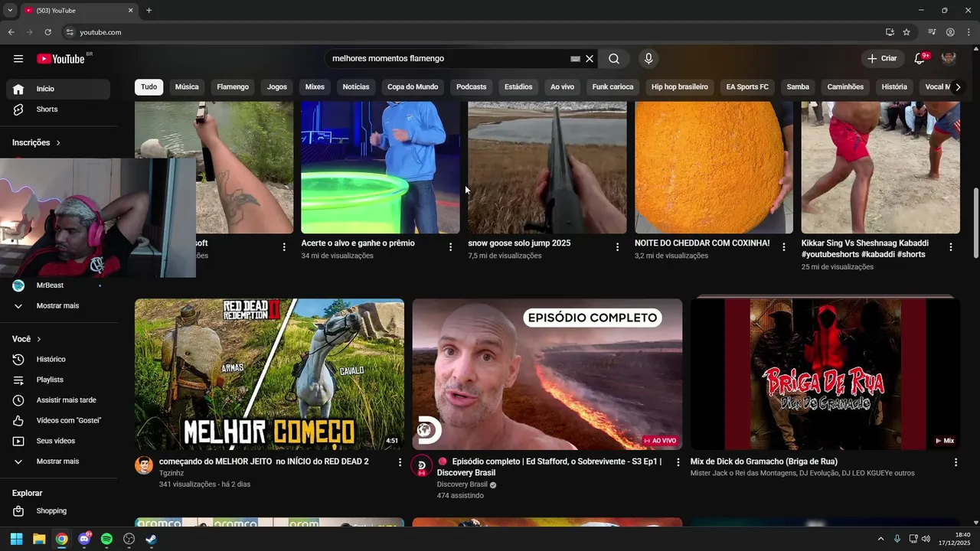Viewport: 980px width, 551px height.
Task: Open Shopping under Explorar
Action: [x=58, y=510]
